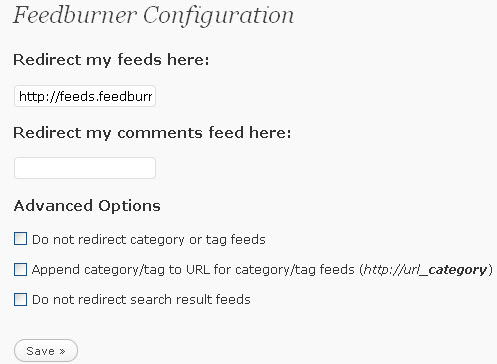Select the Advanced Options heading

pyautogui.click(x=87, y=206)
